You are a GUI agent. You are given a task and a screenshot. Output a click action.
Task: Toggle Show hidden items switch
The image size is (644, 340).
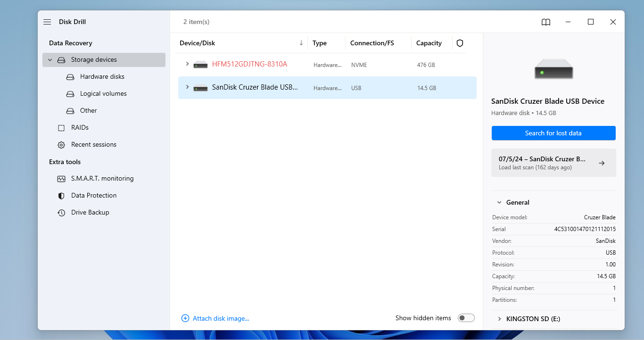click(466, 318)
